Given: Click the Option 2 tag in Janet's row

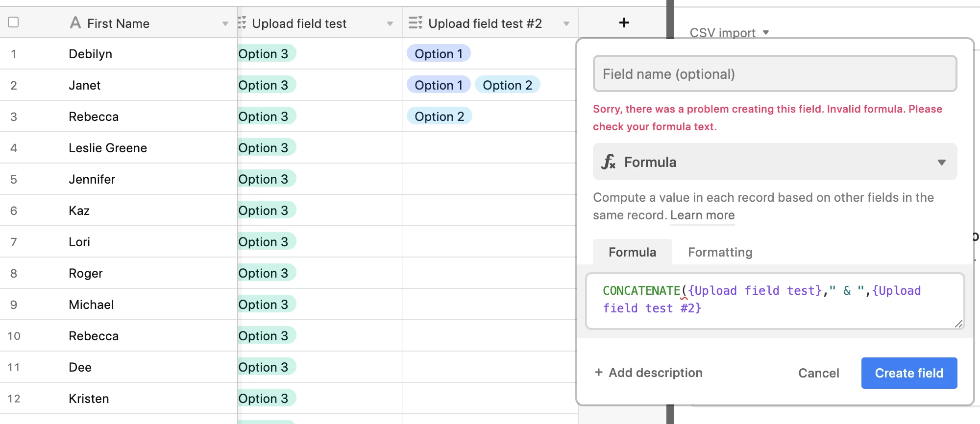Looking at the screenshot, I should coord(507,85).
